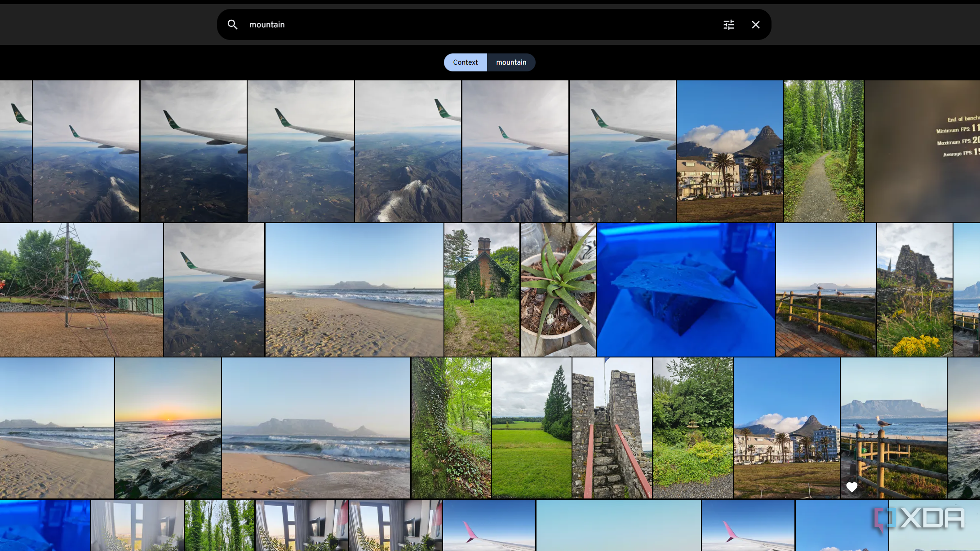The height and width of the screenshot is (551, 980).
Task: Toggle the favorite heart on seagull photo
Action: [x=851, y=487]
